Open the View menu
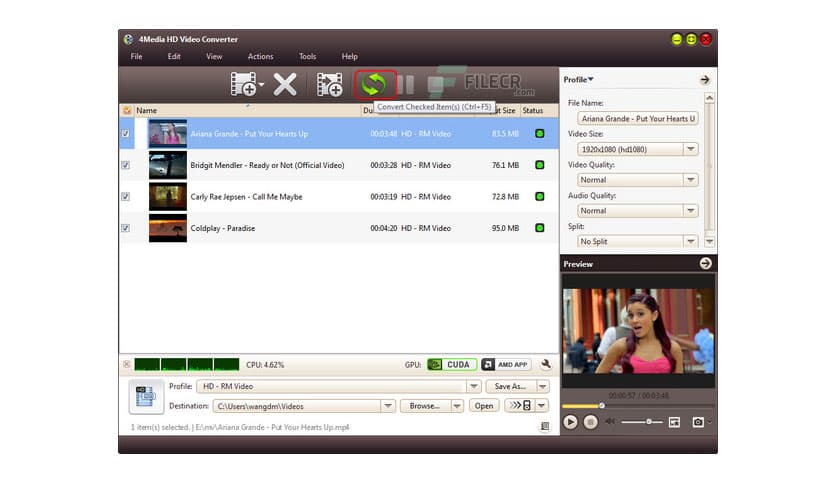 point(214,57)
